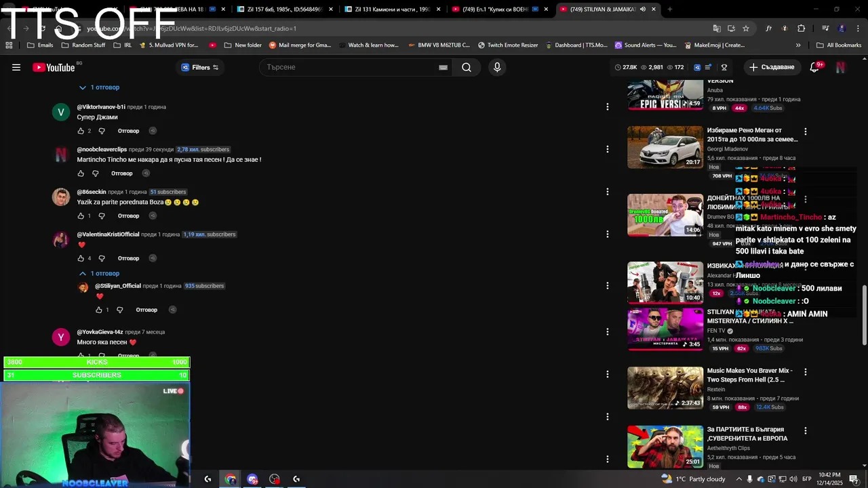The image size is (868, 488).
Task: Open Sound Alerts bookmark
Action: click(646, 45)
